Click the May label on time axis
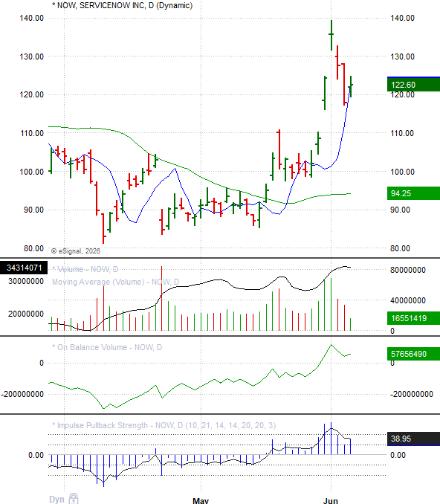 click(x=201, y=500)
